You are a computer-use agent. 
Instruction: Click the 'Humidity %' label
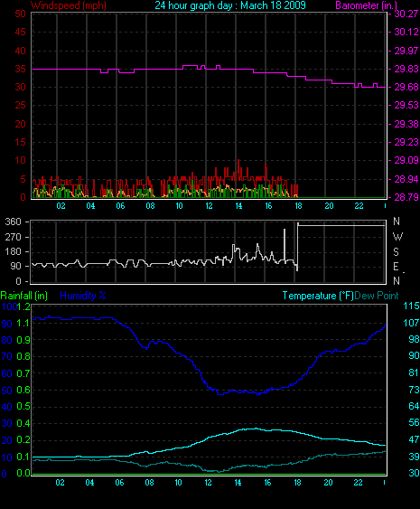83,296
